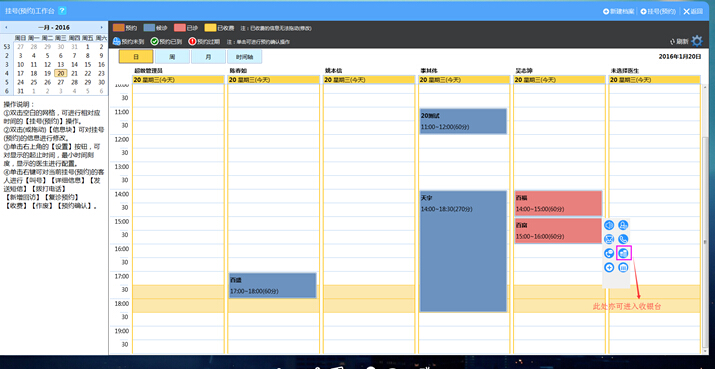715x369 pixels.
Task: Click the speaker call-number icon in popup
Action: point(609,225)
